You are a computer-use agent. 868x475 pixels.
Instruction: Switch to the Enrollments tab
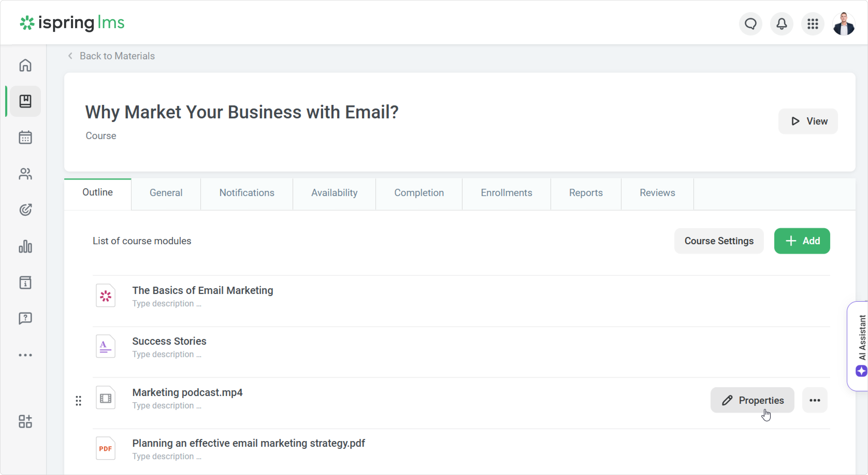pyautogui.click(x=506, y=193)
